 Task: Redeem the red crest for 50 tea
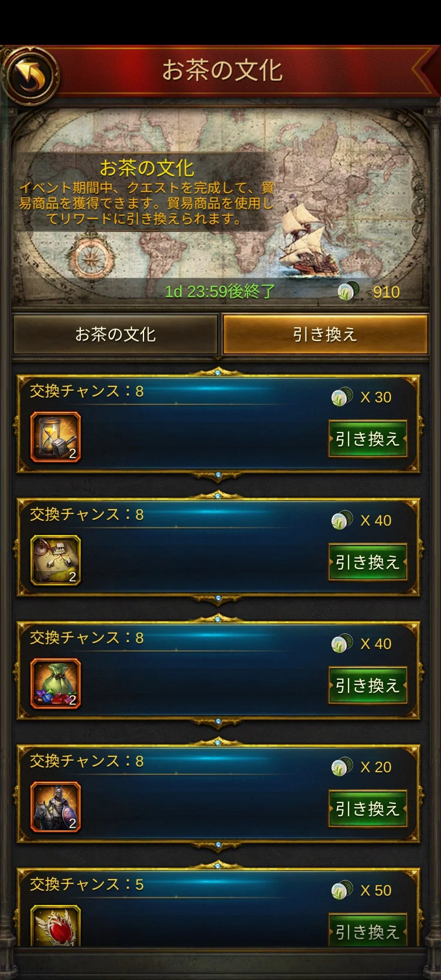click(x=368, y=930)
